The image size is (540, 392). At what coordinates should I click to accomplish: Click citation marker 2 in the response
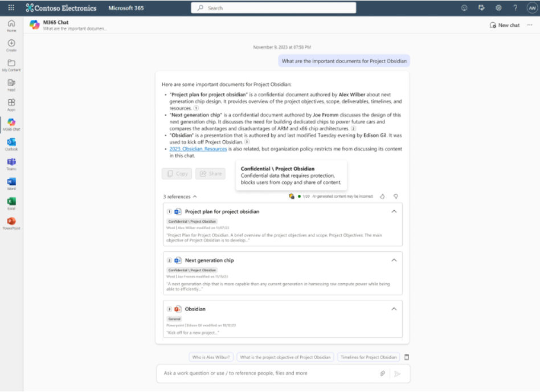[x=353, y=129]
